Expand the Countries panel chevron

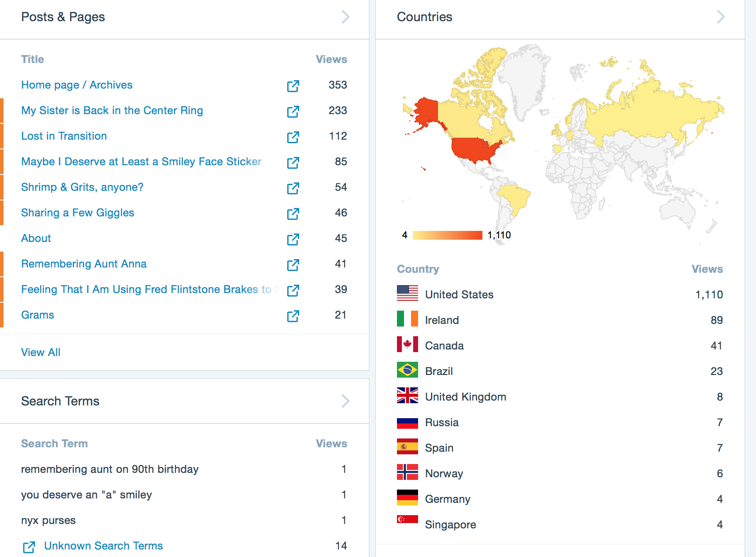[720, 17]
